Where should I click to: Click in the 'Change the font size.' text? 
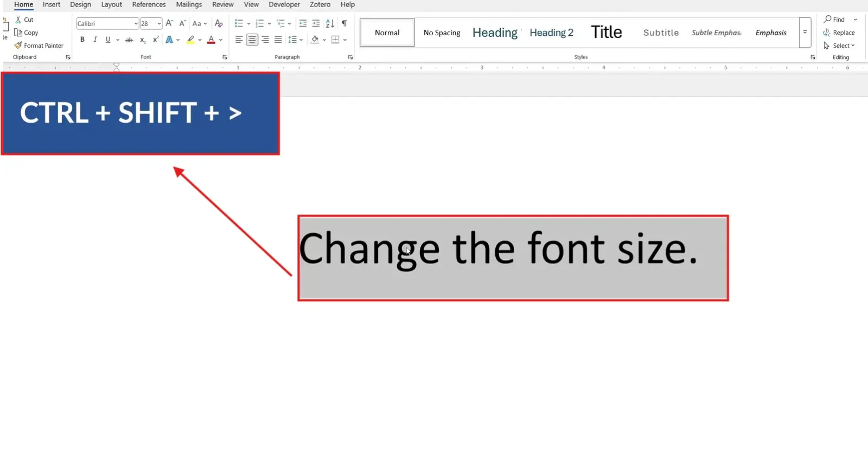498,249
